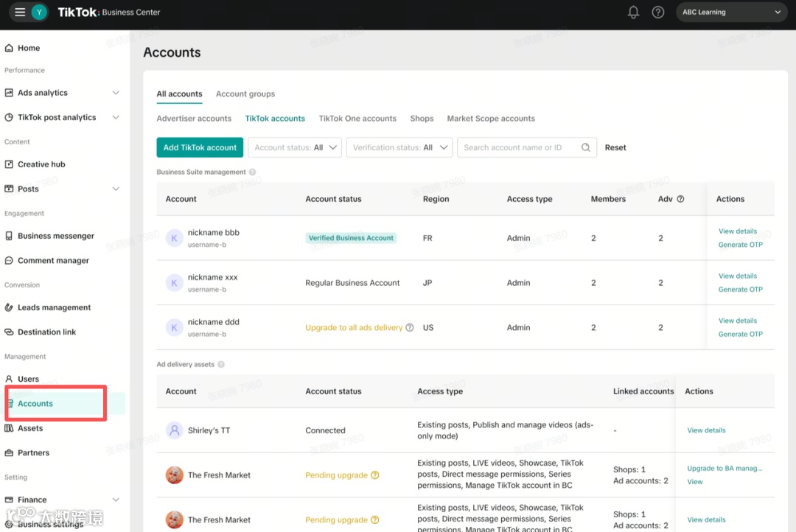The height and width of the screenshot is (532, 796).
Task: Click help icon beside first Pending upgrade
Action: 374,475
